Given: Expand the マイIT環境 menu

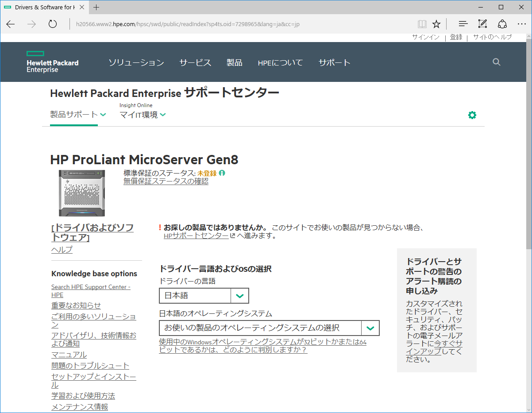Looking at the screenshot, I should 143,115.
